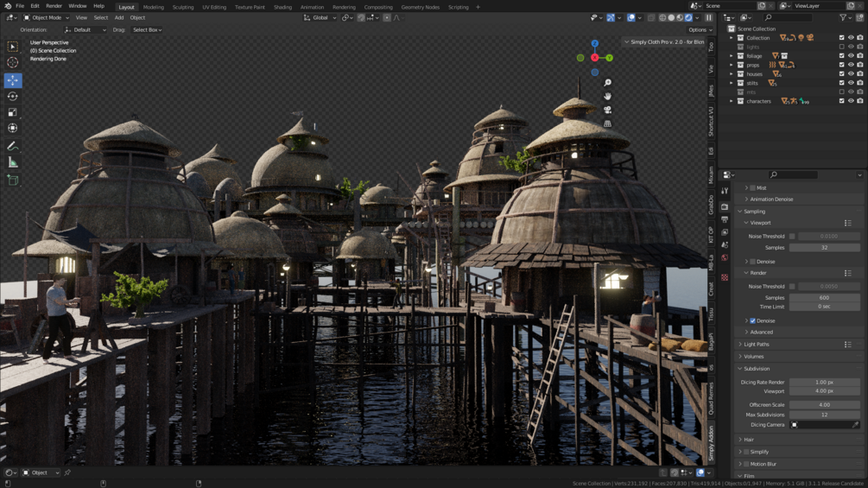
Task: Open the outliner filter dropdown
Action: click(x=846, y=17)
